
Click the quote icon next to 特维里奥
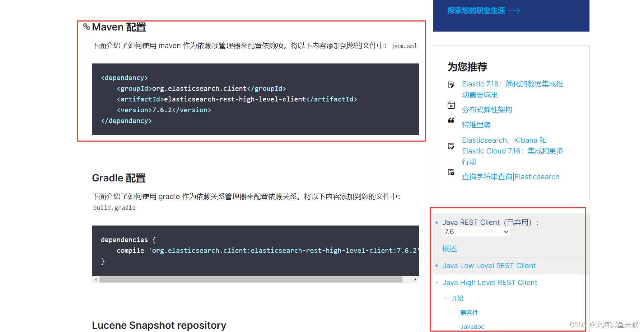[451, 120]
